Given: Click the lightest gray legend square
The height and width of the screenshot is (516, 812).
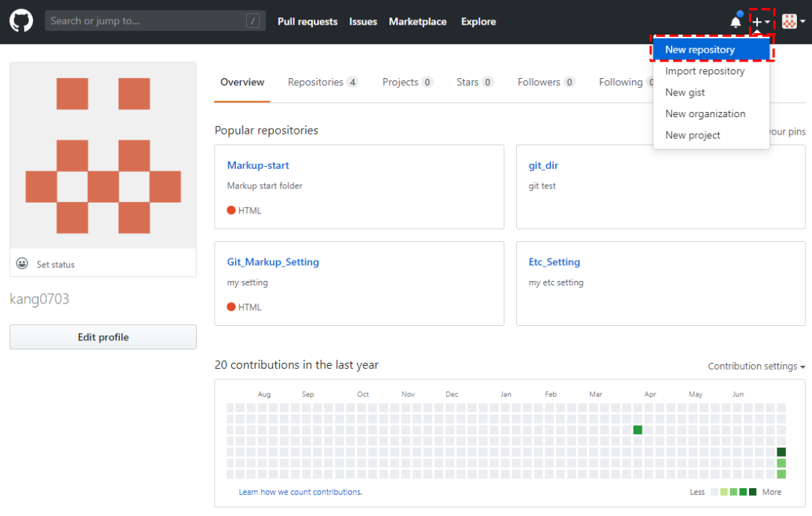Looking at the screenshot, I should tap(714, 492).
